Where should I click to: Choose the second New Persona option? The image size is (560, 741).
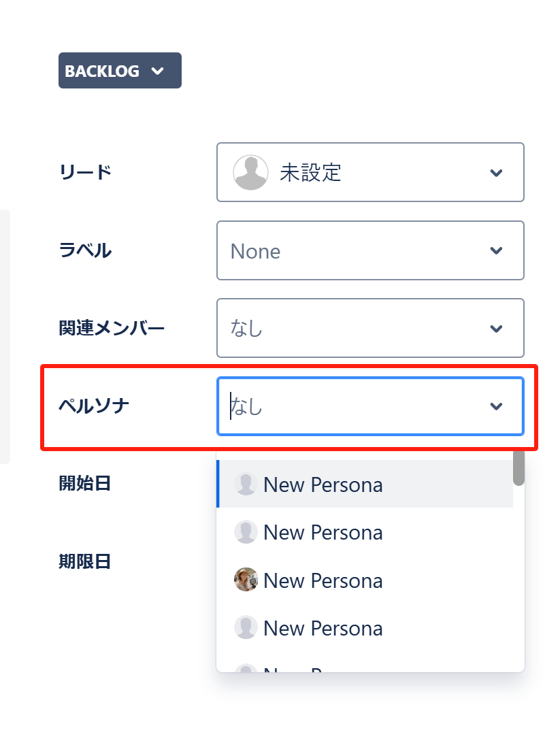(x=323, y=532)
